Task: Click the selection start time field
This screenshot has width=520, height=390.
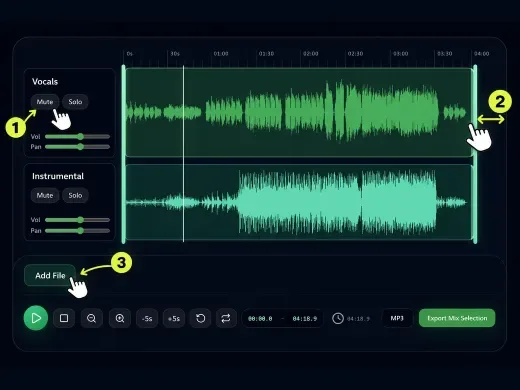Action: 260,319
